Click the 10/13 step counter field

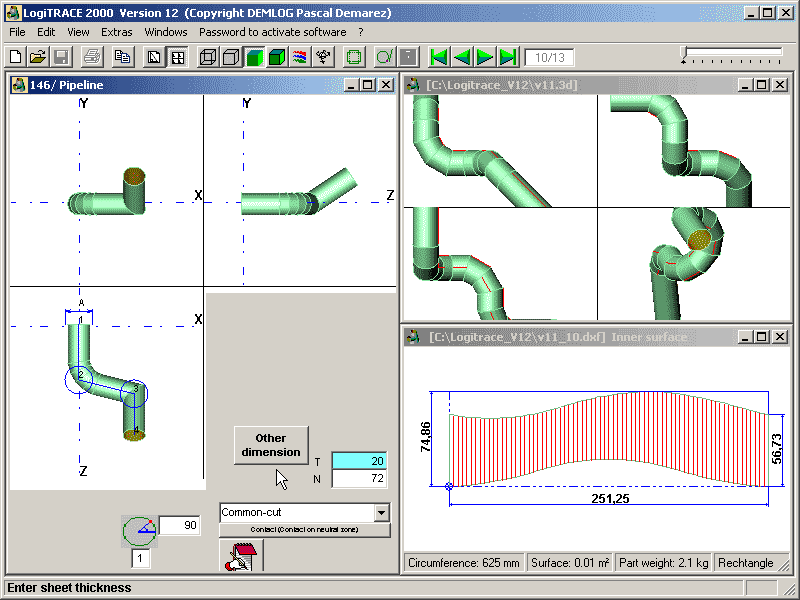pos(549,57)
